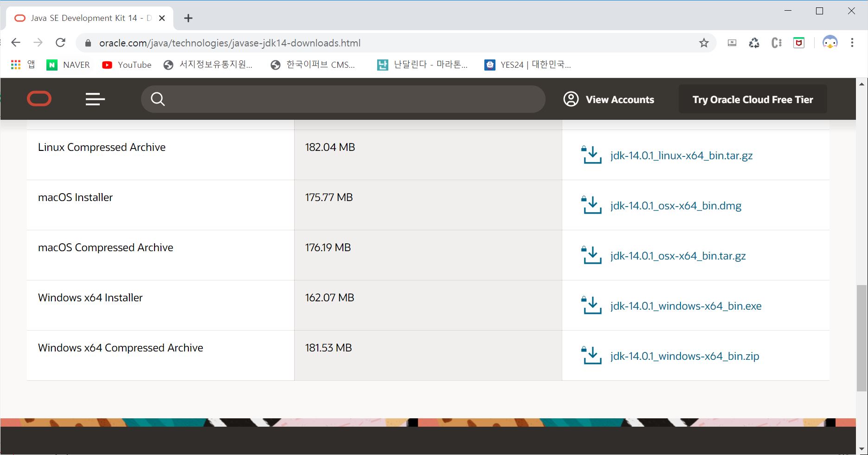
Task: Click download icon for windows-x64_bin.zip
Action: 592,356
